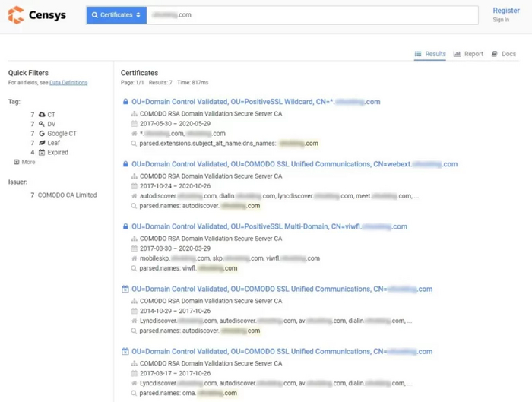The width and height of the screenshot is (532, 402).
Task: Click the Censys logo
Action: pyautogui.click(x=37, y=15)
